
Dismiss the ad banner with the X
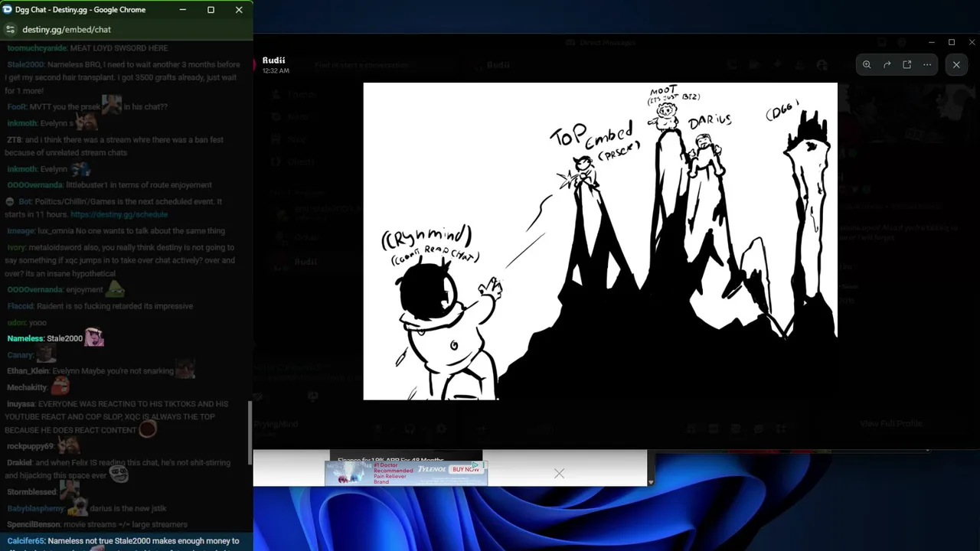(x=559, y=474)
